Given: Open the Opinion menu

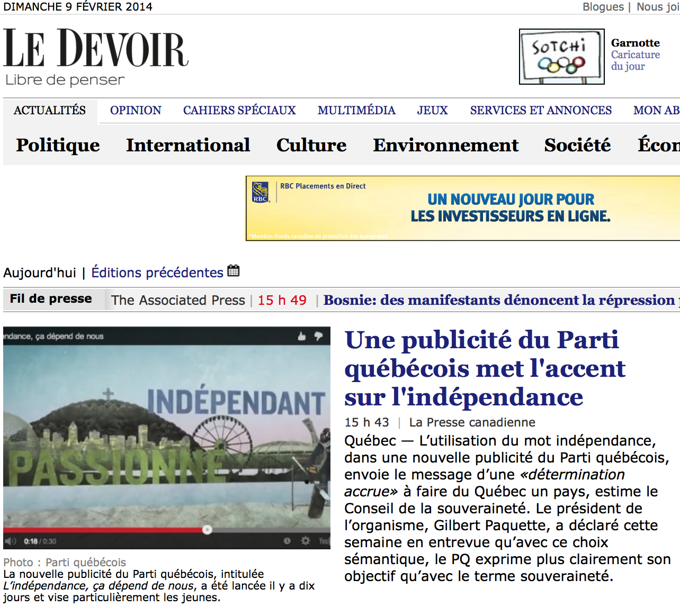Looking at the screenshot, I should tap(136, 111).
